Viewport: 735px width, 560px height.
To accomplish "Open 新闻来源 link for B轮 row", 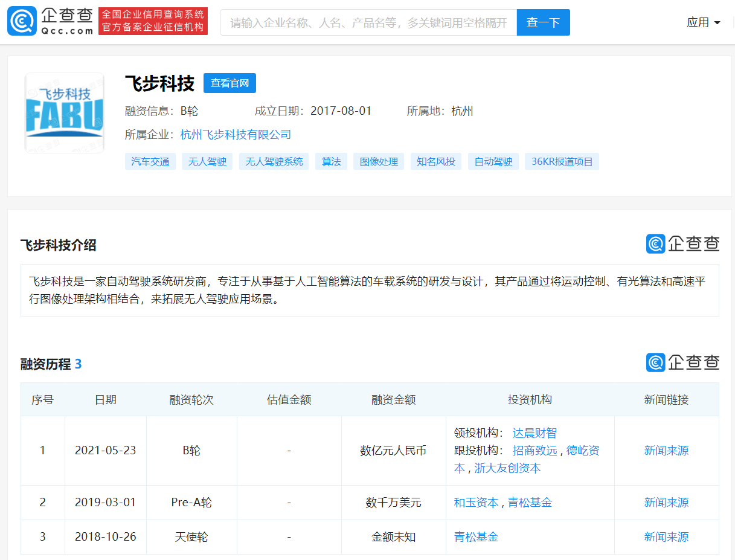I will pyautogui.click(x=666, y=451).
